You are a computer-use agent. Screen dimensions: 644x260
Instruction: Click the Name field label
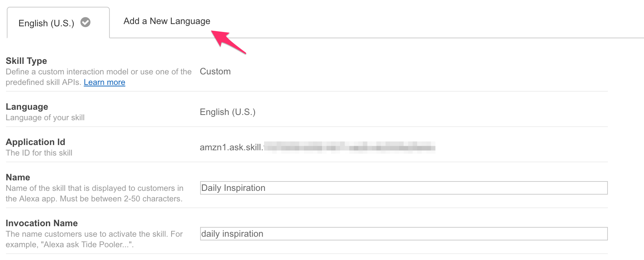tap(18, 177)
